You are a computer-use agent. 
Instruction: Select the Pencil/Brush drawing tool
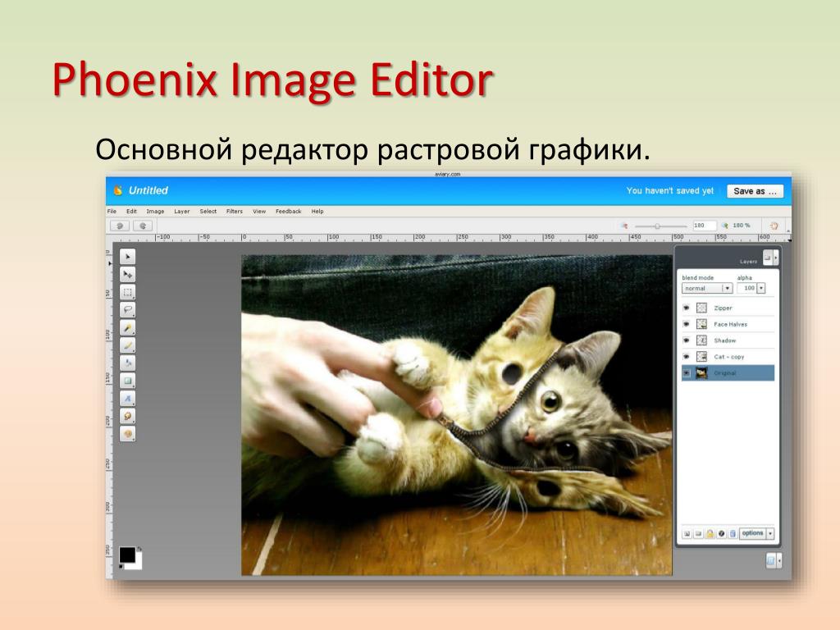click(127, 345)
